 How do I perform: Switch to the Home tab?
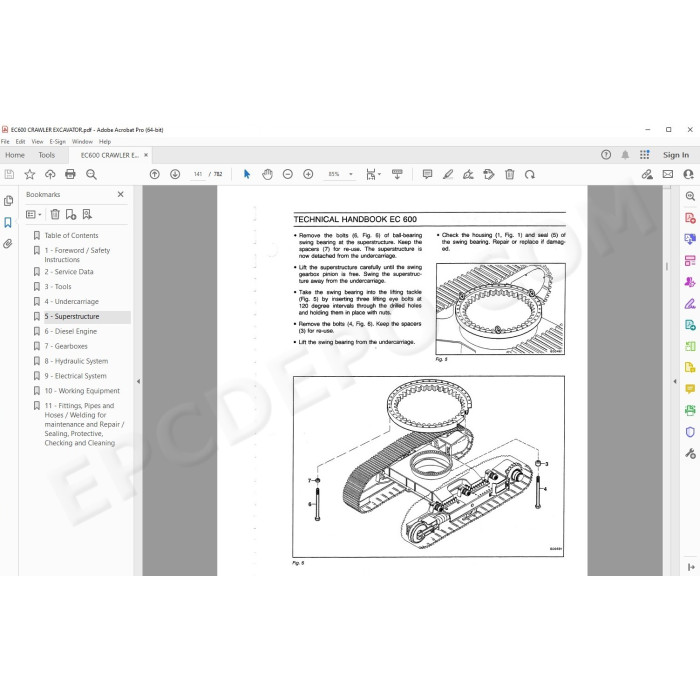(15, 155)
